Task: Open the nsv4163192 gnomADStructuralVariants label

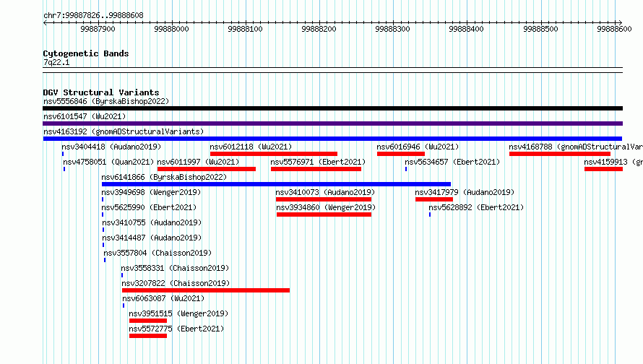Action: coord(124,131)
